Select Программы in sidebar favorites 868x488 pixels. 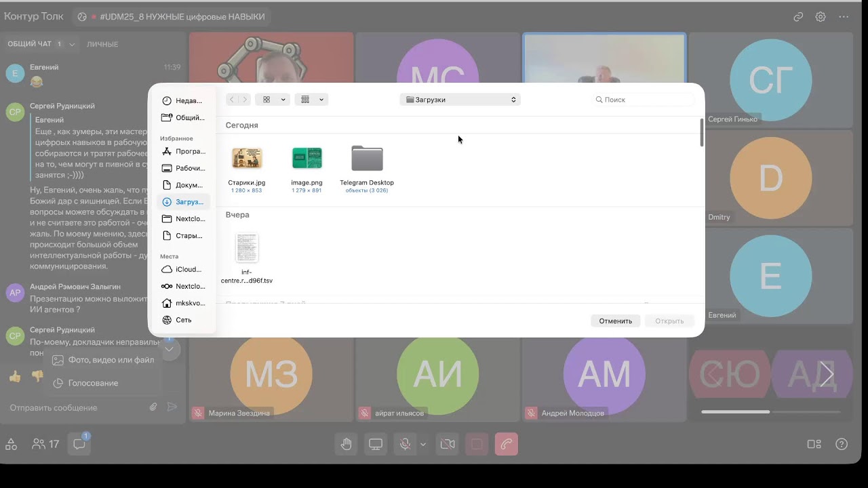click(x=183, y=152)
